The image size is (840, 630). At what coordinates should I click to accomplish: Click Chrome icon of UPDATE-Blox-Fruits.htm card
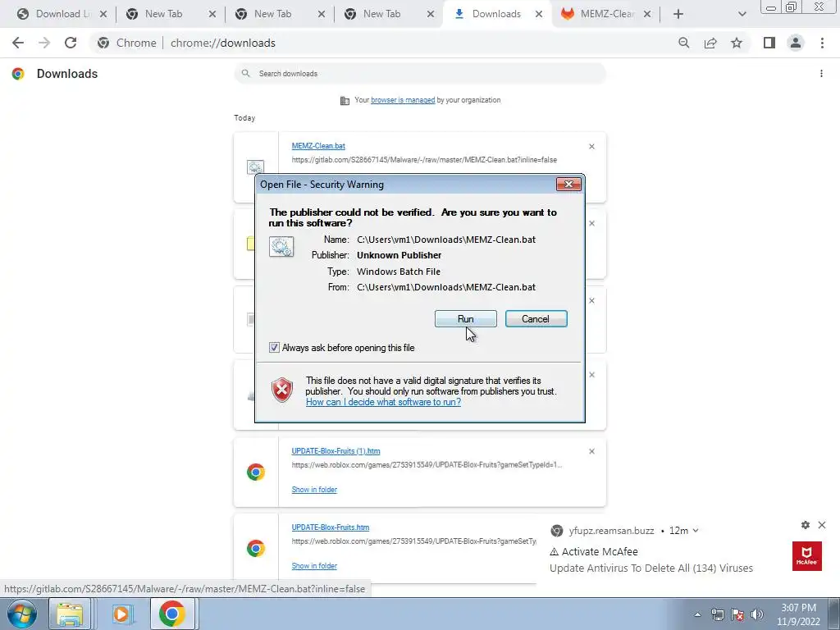pyautogui.click(x=256, y=548)
